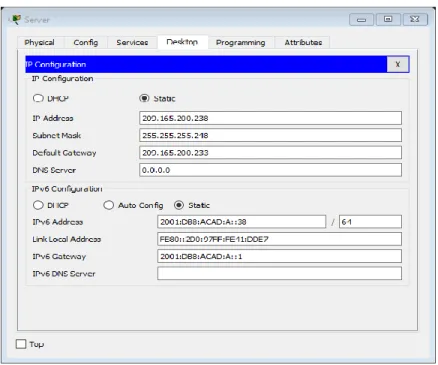Screen dimensions: 438x365
Task: Click the IPv6 Configuration group heading
Action: pos(67,189)
